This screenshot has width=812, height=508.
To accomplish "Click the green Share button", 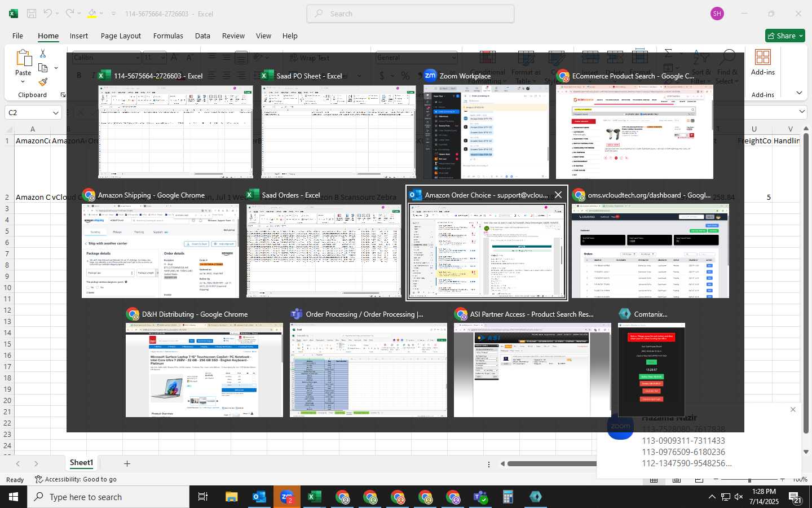I will pyautogui.click(x=785, y=36).
